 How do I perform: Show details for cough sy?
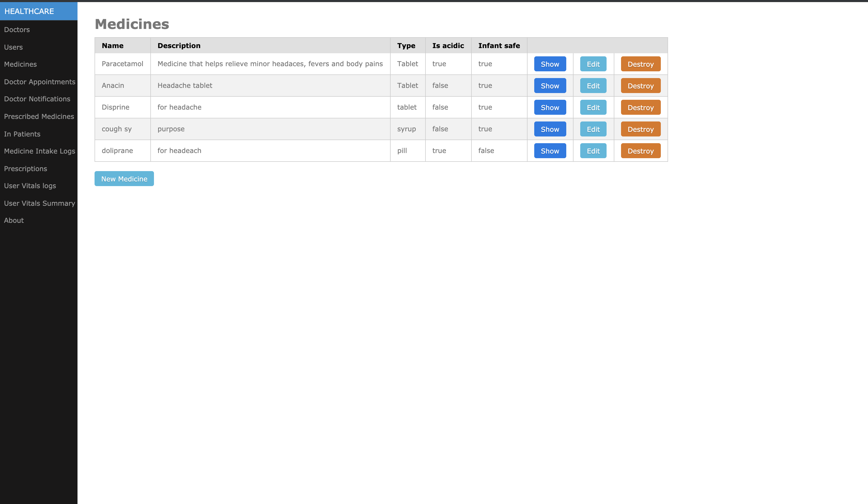tap(550, 129)
